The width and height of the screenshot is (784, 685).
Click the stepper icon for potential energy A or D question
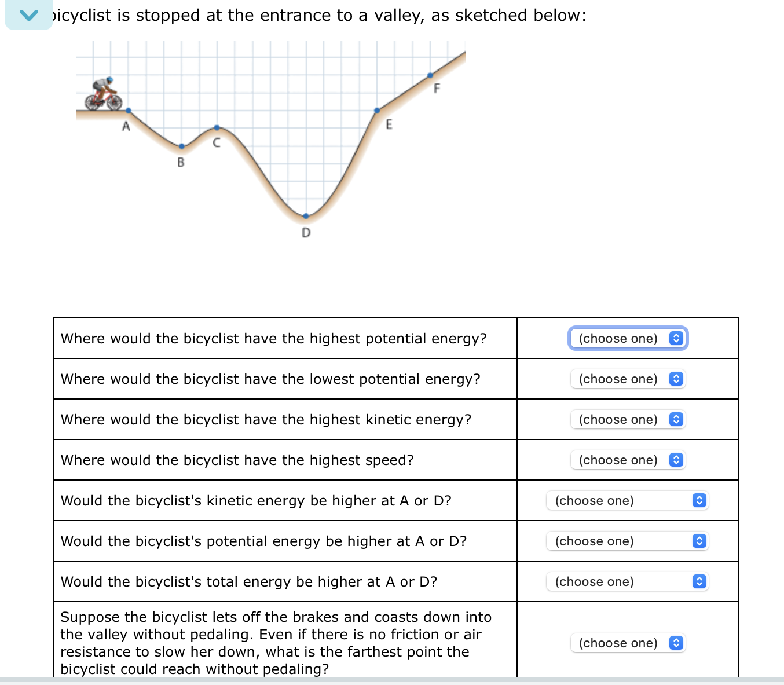click(699, 541)
